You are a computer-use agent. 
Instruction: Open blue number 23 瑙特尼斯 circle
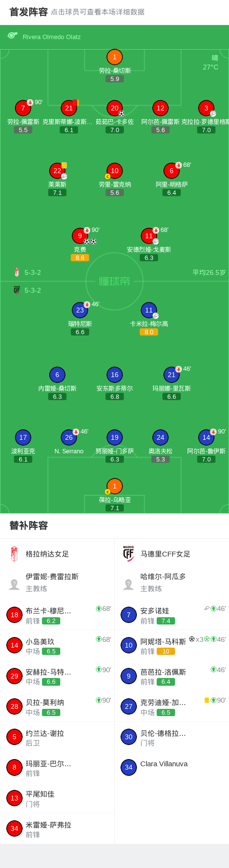[80, 310]
